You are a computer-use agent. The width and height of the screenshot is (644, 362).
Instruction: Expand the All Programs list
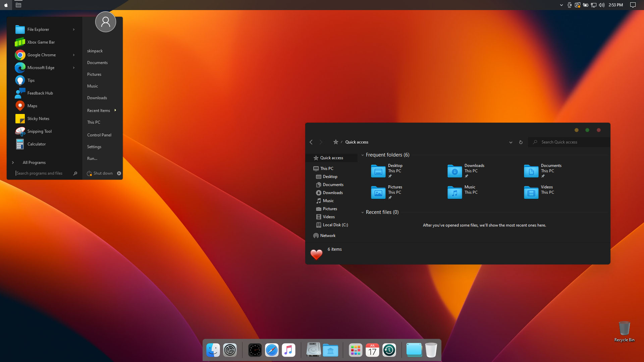coord(34,163)
